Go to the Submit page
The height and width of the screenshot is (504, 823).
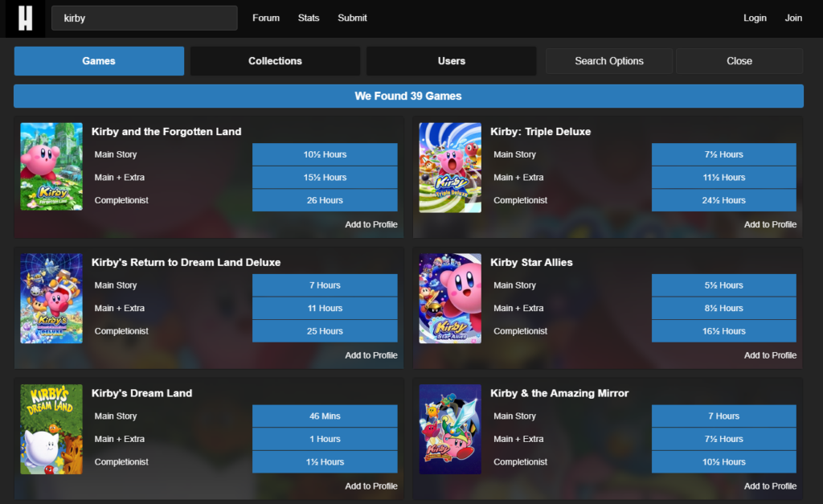tap(352, 18)
